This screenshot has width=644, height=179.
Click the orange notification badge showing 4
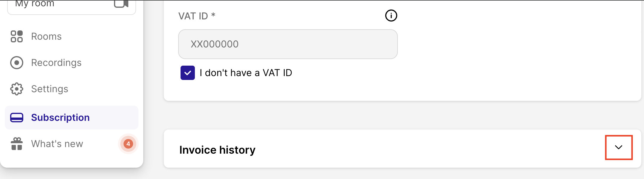[128, 144]
